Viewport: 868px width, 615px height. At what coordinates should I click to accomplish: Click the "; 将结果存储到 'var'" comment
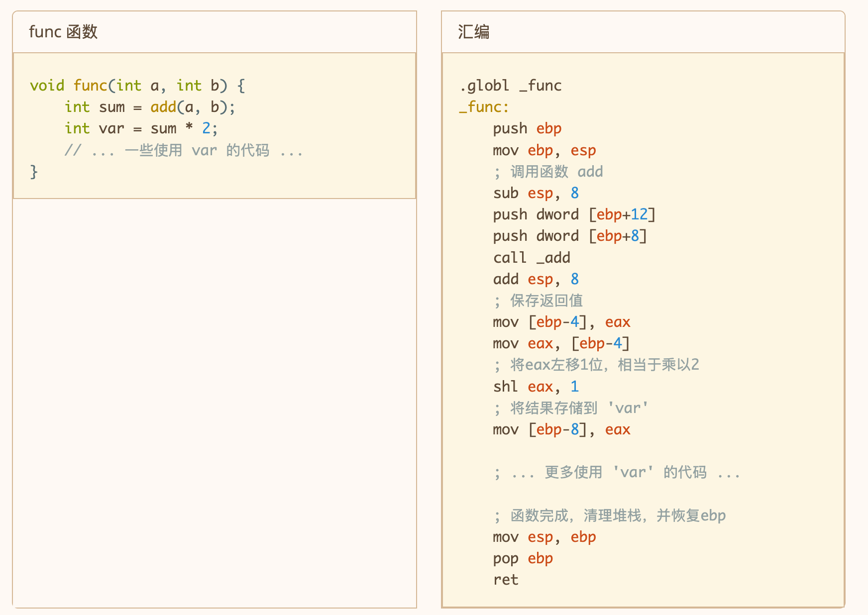click(571, 408)
